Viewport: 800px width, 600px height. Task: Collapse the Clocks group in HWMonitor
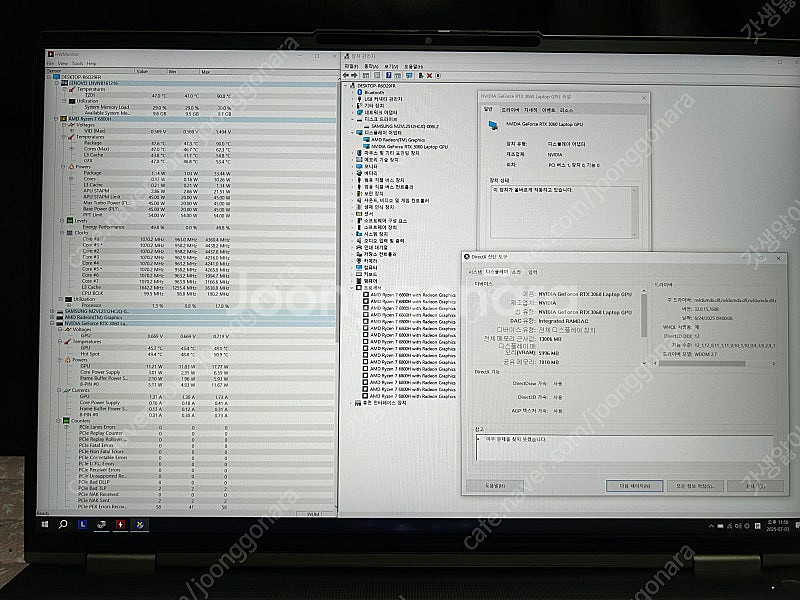(62, 233)
